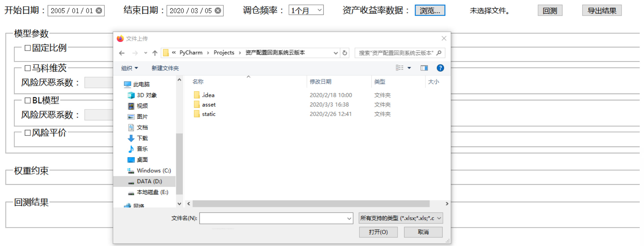
Task: Clear the end date field
Action: click(218, 11)
